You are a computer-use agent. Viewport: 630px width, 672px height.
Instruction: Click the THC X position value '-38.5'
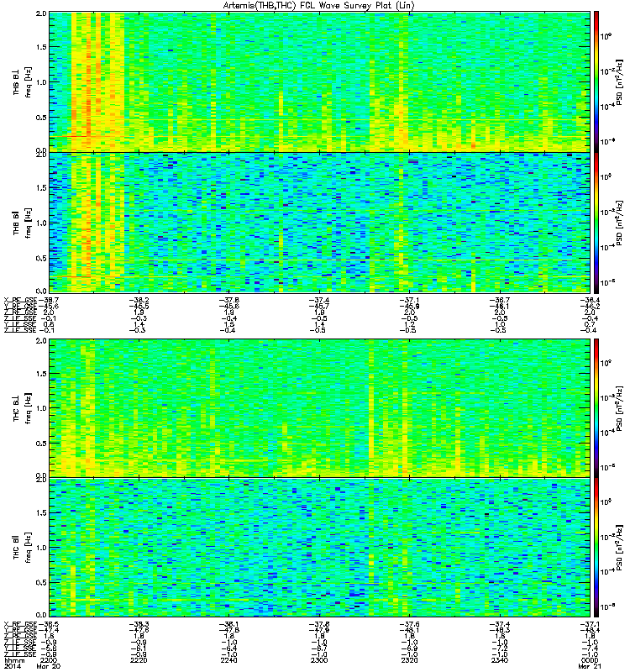pyautogui.click(x=49, y=624)
